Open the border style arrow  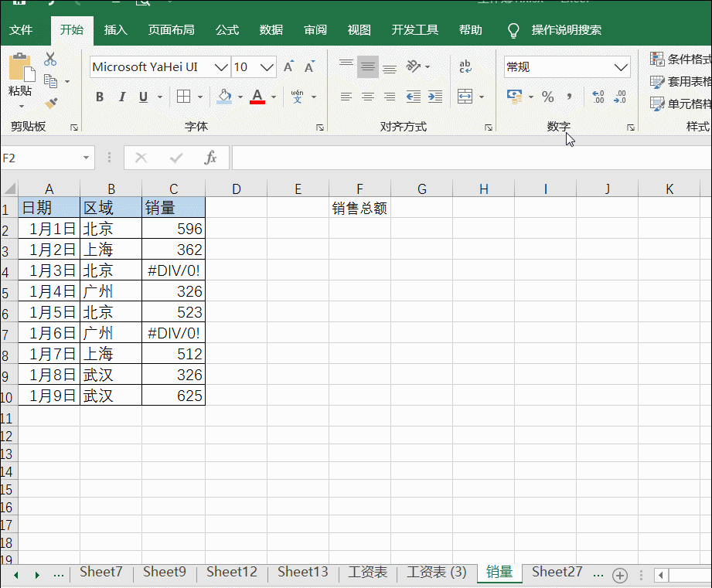click(199, 96)
